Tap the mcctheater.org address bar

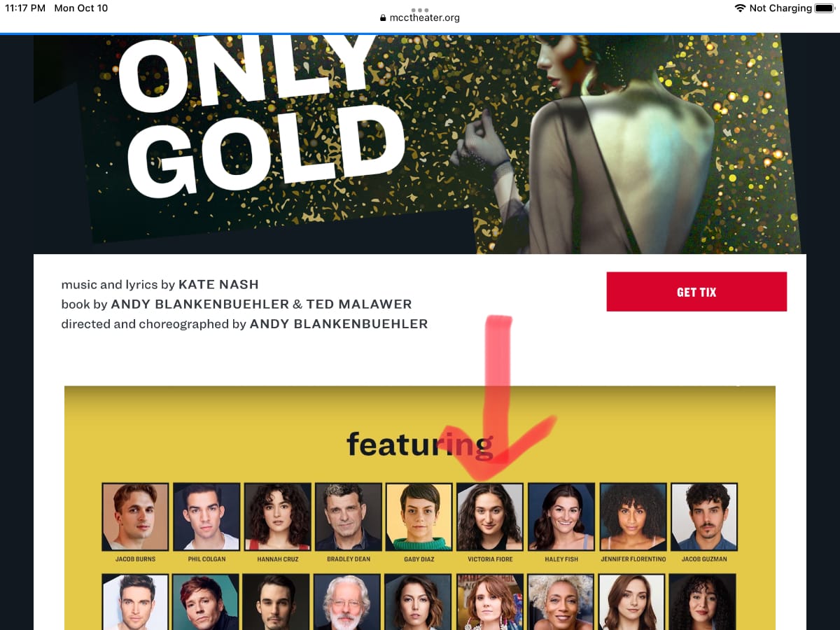click(x=420, y=18)
